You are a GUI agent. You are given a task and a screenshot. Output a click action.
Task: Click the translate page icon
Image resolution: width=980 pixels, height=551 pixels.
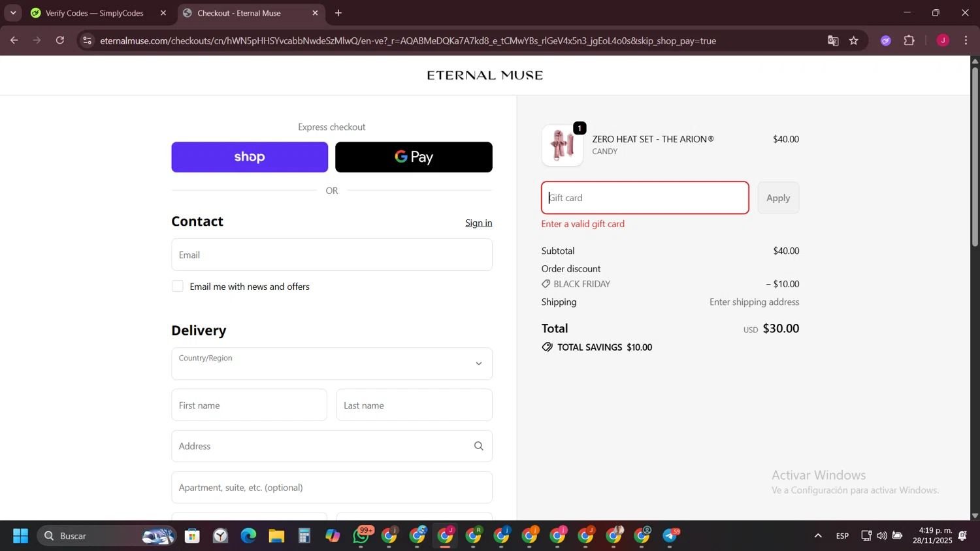coord(833,40)
